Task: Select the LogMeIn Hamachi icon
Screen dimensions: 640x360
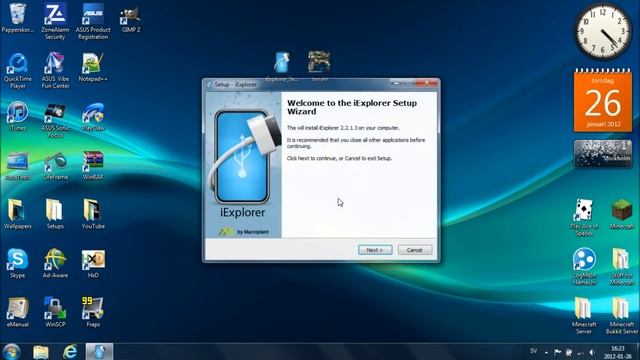Action: (x=584, y=267)
